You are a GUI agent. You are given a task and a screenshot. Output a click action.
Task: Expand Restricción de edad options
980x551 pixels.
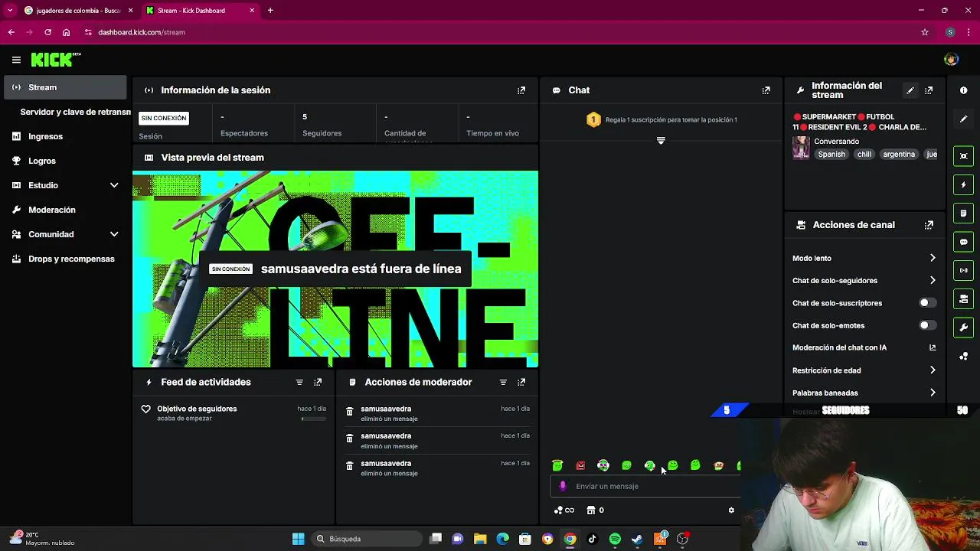pos(933,370)
